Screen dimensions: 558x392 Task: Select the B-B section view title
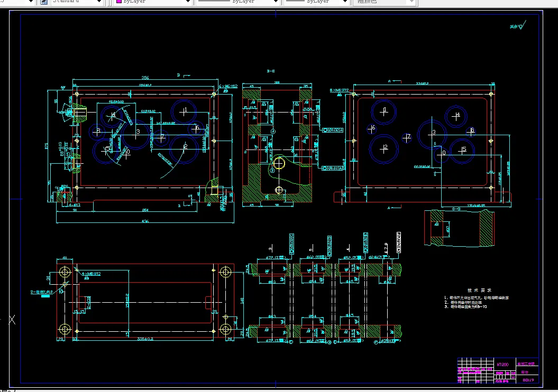click(271, 71)
